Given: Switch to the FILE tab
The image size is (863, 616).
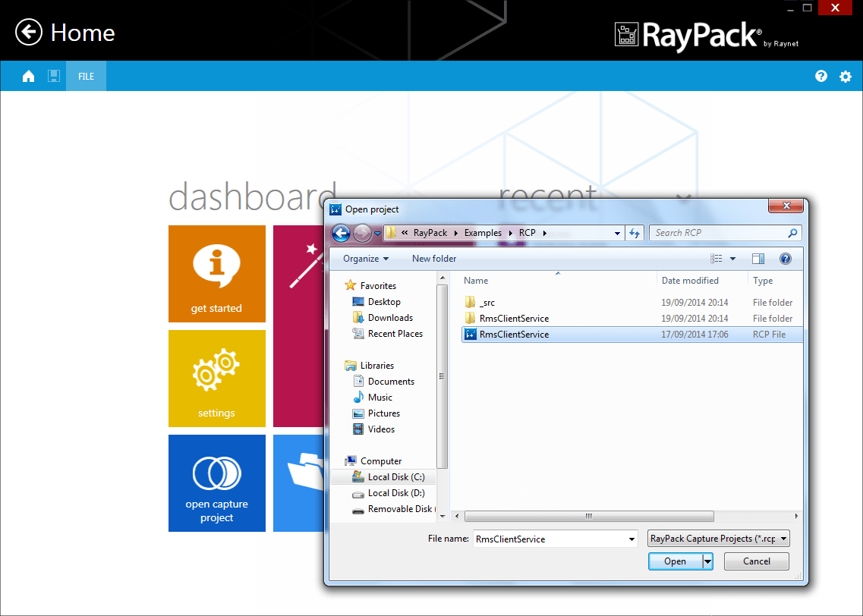Looking at the screenshot, I should click(x=85, y=76).
